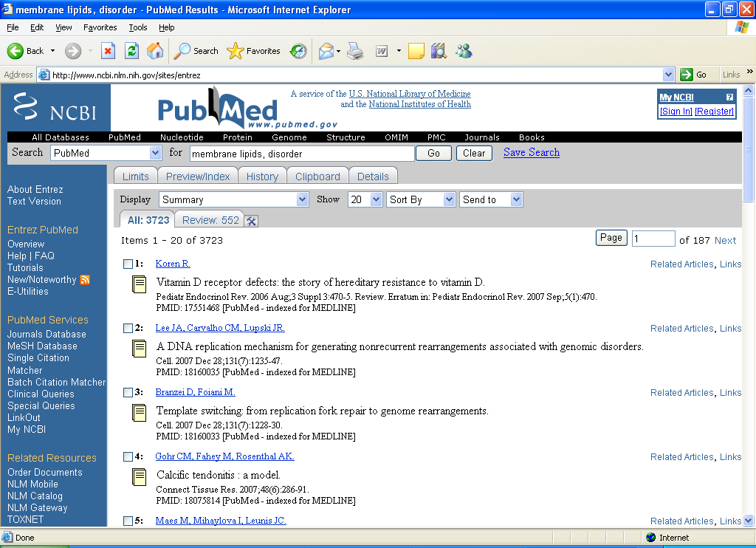Click the Print icon in toolbar
The height and width of the screenshot is (548, 756).
tap(355, 51)
